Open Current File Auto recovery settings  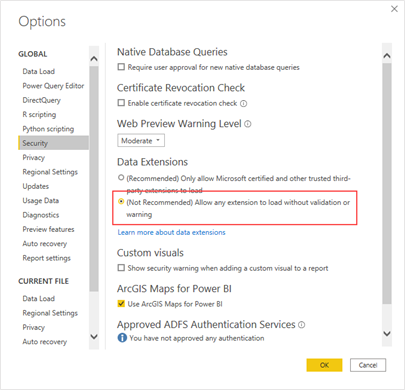tap(45, 341)
